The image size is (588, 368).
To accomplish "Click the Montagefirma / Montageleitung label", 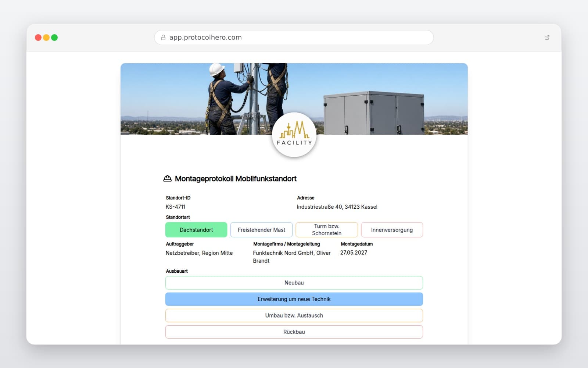I will [x=287, y=244].
